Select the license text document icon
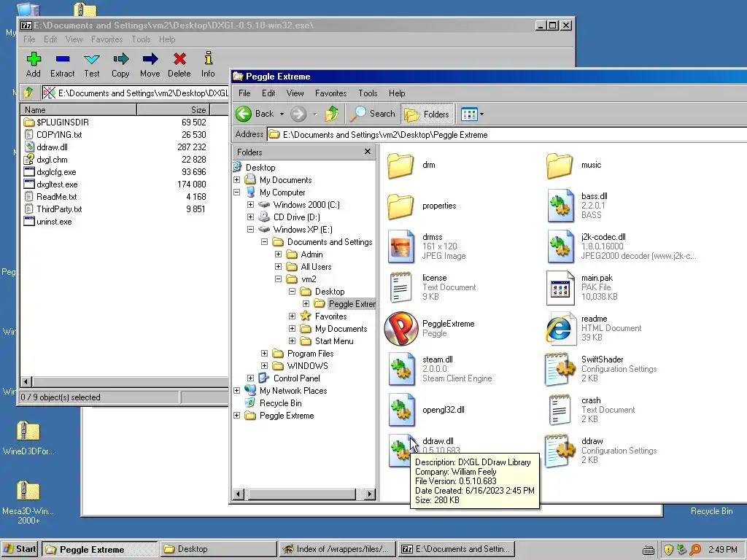Image resolution: width=747 pixels, height=560 pixels. point(400,287)
